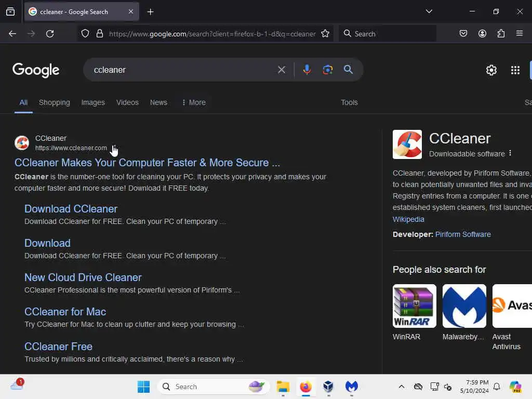
Task: Open the Google apps grid
Action: (515, 70)
